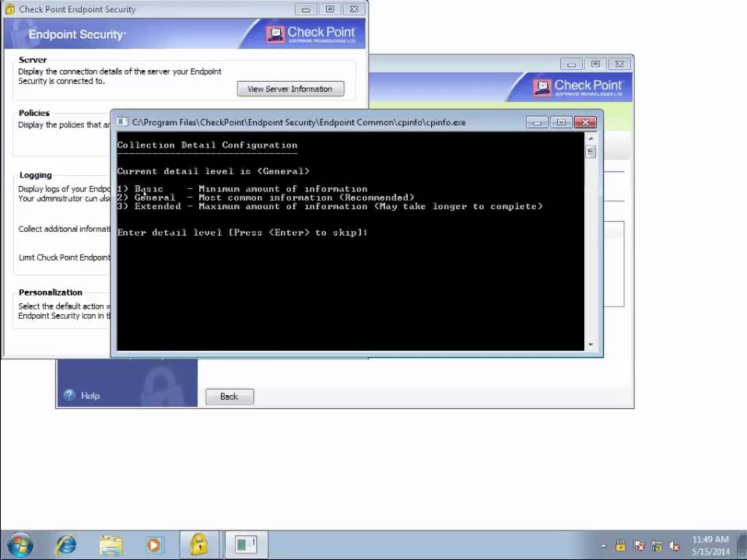Click Check Point Endpoint Security title padlock icon
This screenshot has width=747, height=560.
pos(10,9)
